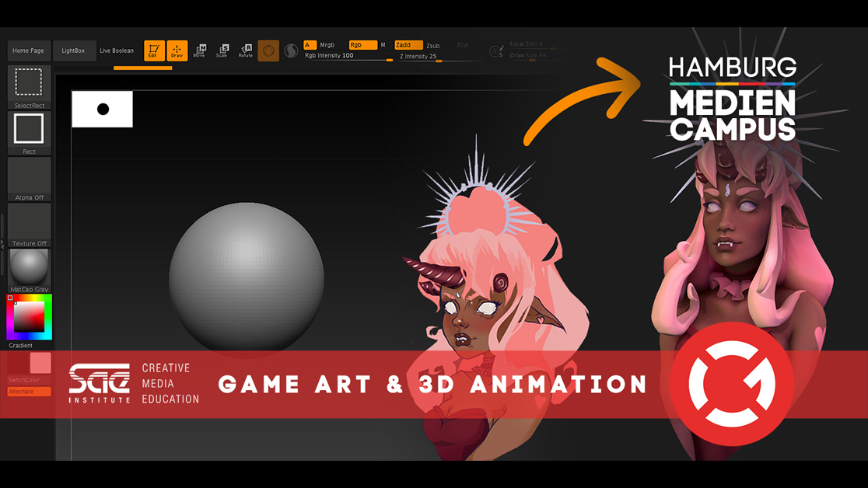Screen dimensions: 868x488
Task: Toggle Zadd sculpt mode
Action: (x=408, y=45)
